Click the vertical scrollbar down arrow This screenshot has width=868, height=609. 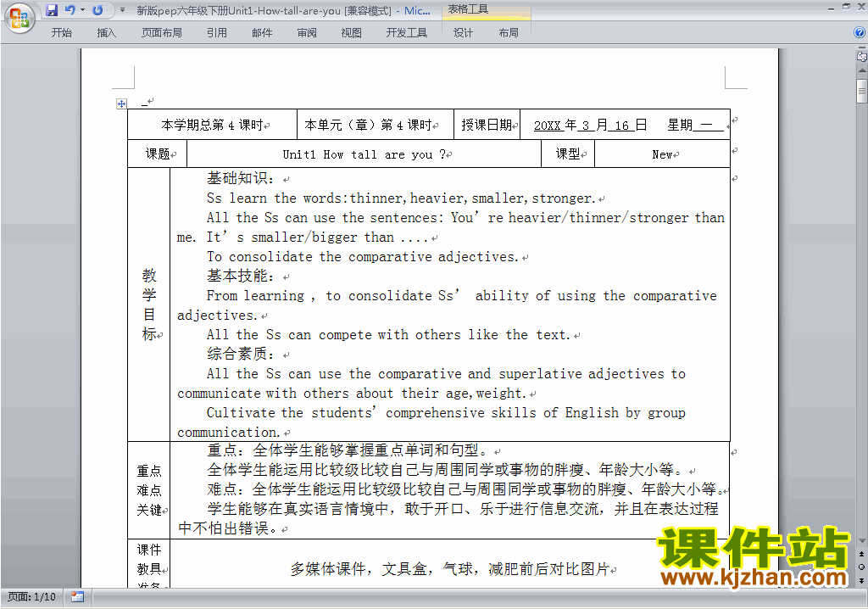(862, 541)
